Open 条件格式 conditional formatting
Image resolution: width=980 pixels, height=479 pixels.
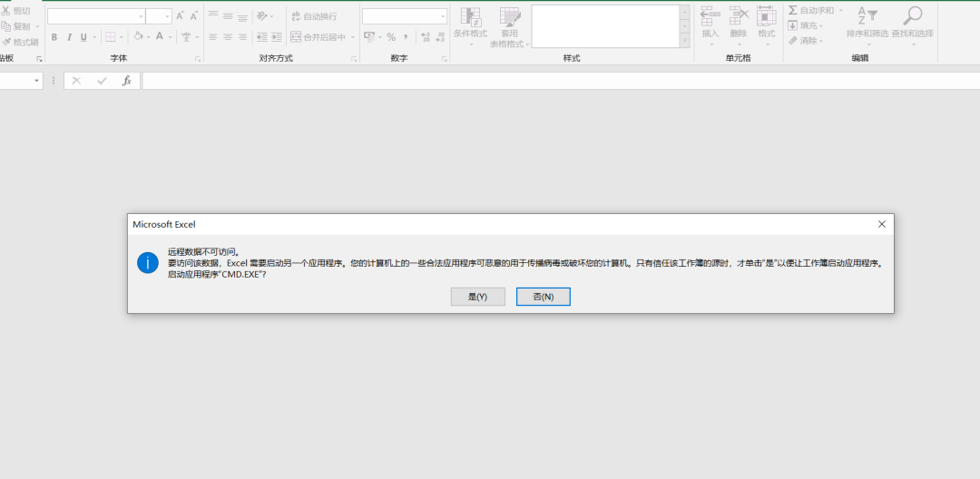pyautogui.click(x=470, y=27)
